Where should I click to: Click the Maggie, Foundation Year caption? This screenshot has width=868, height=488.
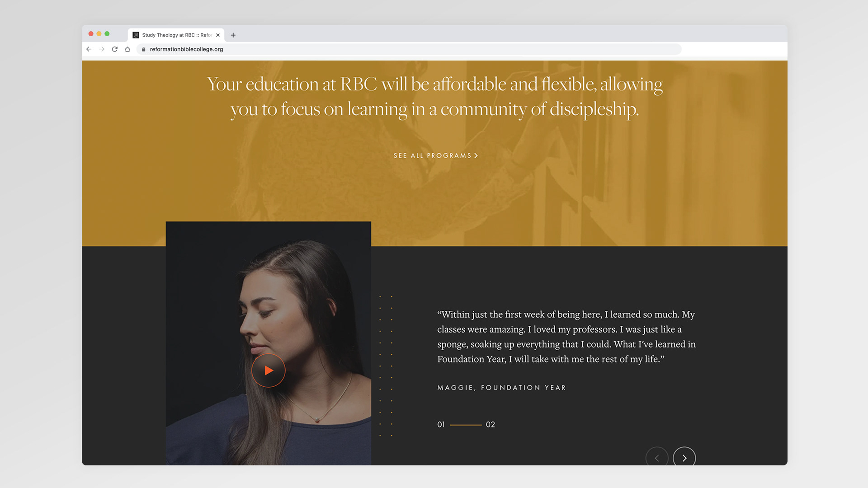(502, 388)
